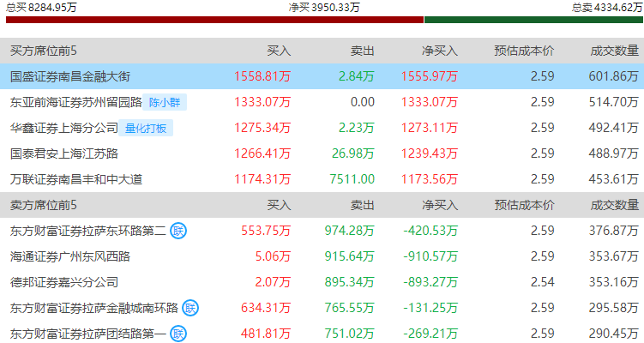This screenshot has width=644, height=343.
Task: Click buy value 2.07万
Action: pos(274,282)
